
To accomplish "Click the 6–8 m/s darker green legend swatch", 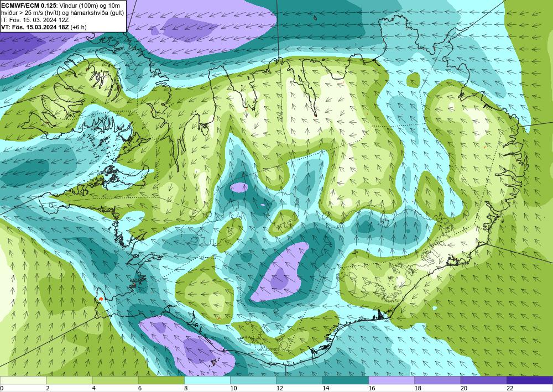I will click(x=161, y=380).
